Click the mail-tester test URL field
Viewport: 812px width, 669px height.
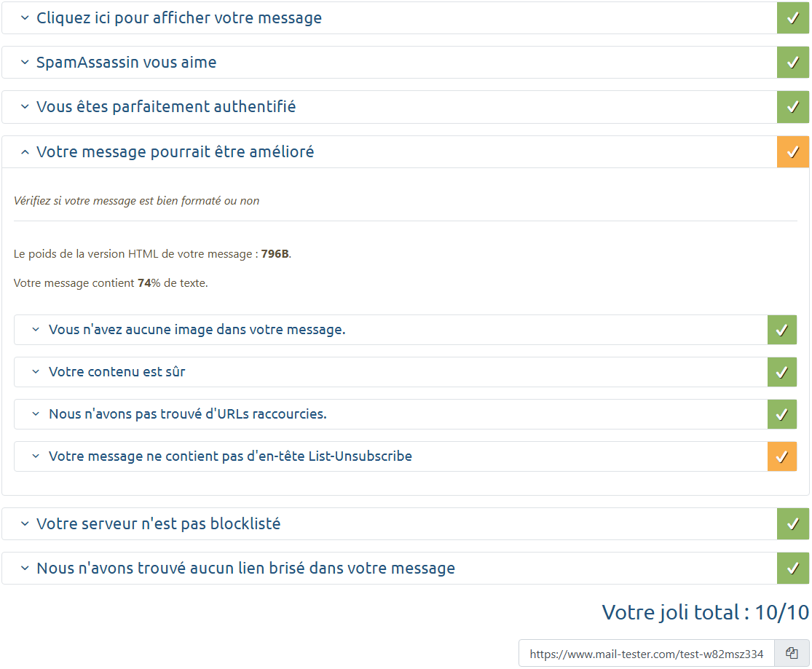(x=646, y=654)
